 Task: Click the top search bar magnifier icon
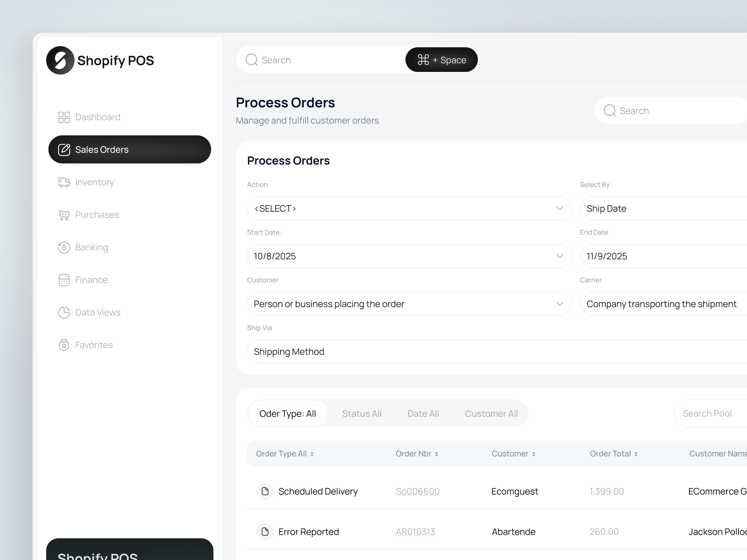coord(252,60)
